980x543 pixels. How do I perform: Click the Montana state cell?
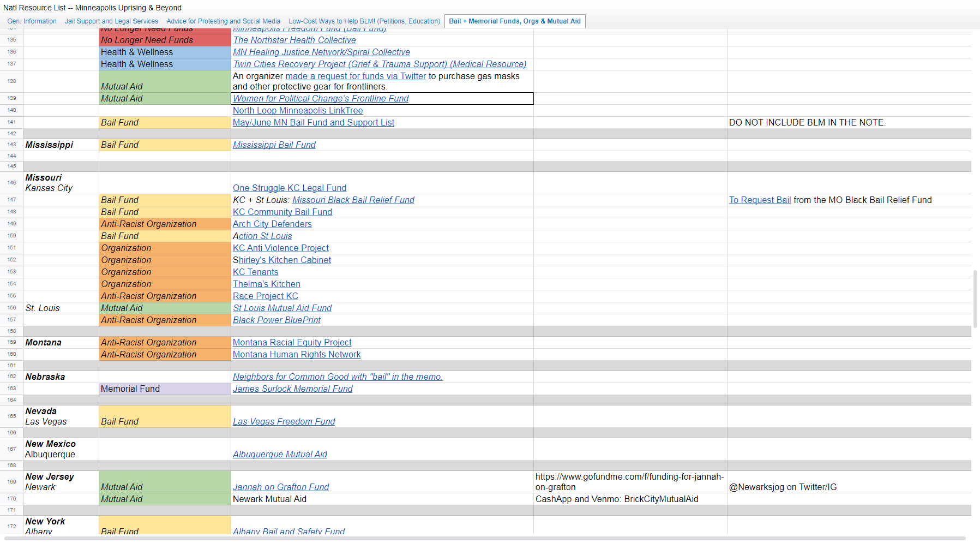[61, 343]
